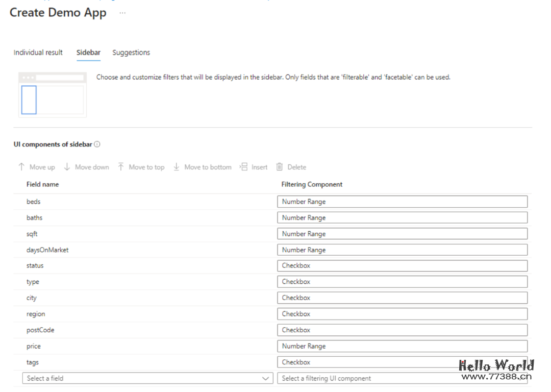The width and height of the screenshot is (551, 392).
Task: Click the Move up arrow icon
Action: click(21, 167)
